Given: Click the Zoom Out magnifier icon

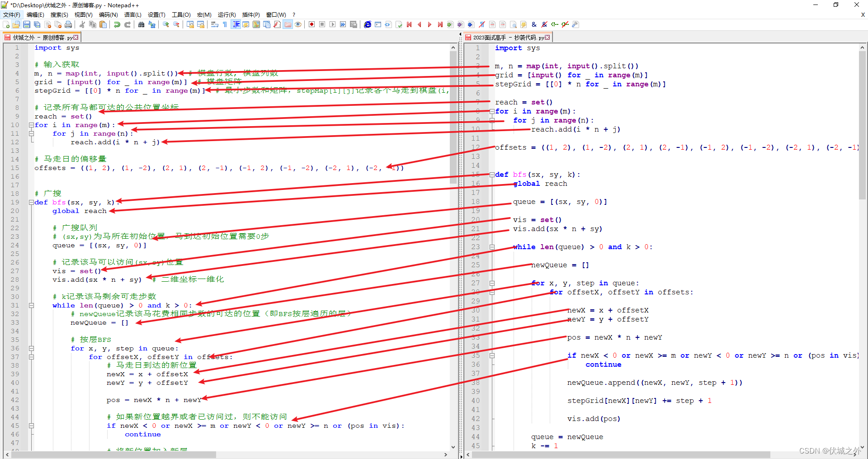Looking at the screenshot, I should click(176, 24).
